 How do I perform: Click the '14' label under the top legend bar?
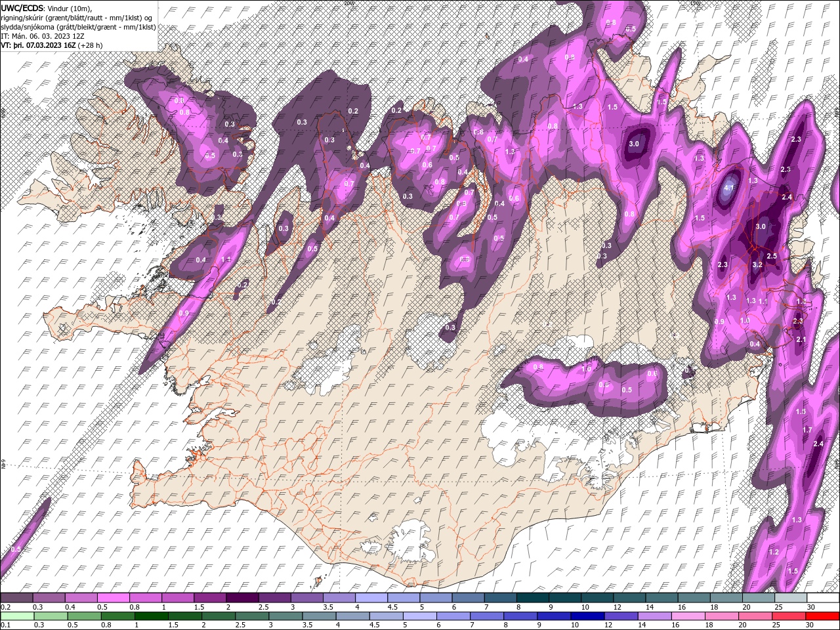tap(649, 607)
